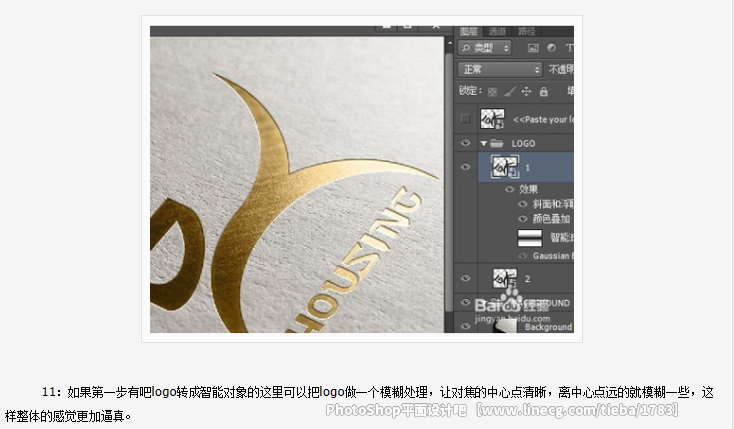
Task: Click the Gaussian Blur filter label
Action: point(553,256)
